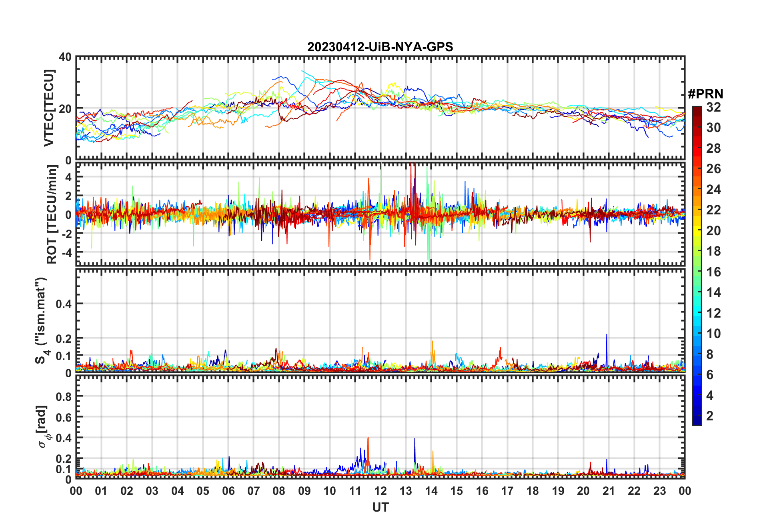Click colorbar tick label 26

(713, 169)
